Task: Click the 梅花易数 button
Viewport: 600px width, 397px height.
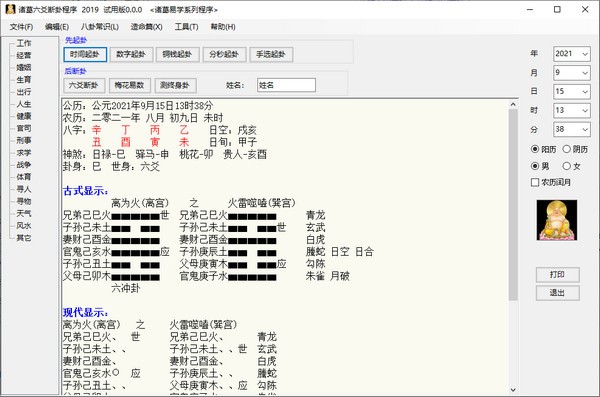Action: (129, 85)
